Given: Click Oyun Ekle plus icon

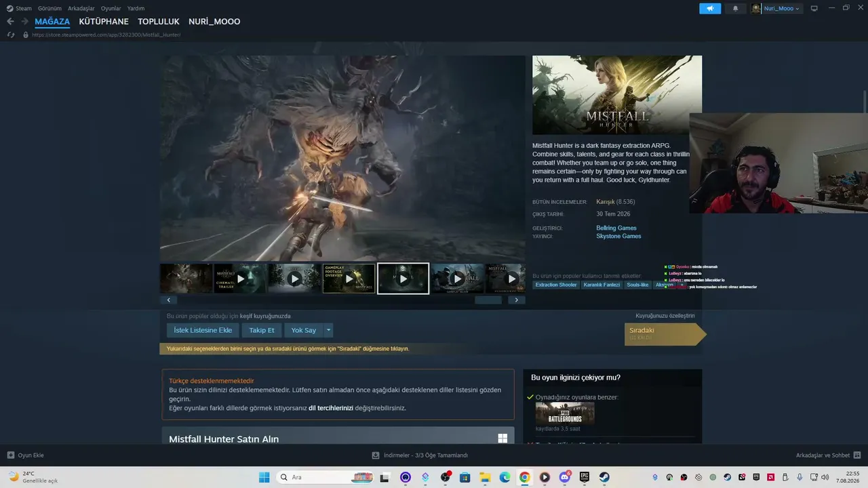Looking at the screenshot, I should pos(11,455).
